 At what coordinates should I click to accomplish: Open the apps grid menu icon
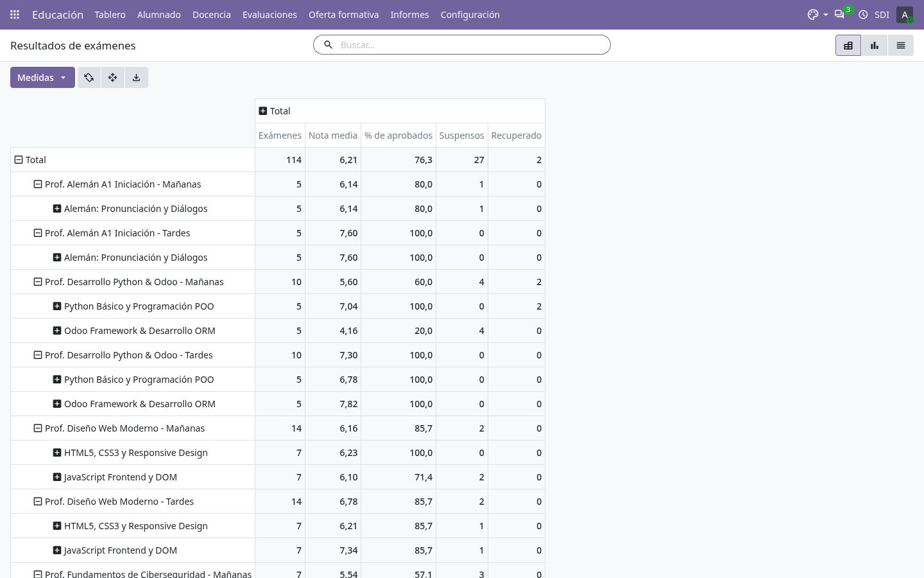[x=15, y=14]
